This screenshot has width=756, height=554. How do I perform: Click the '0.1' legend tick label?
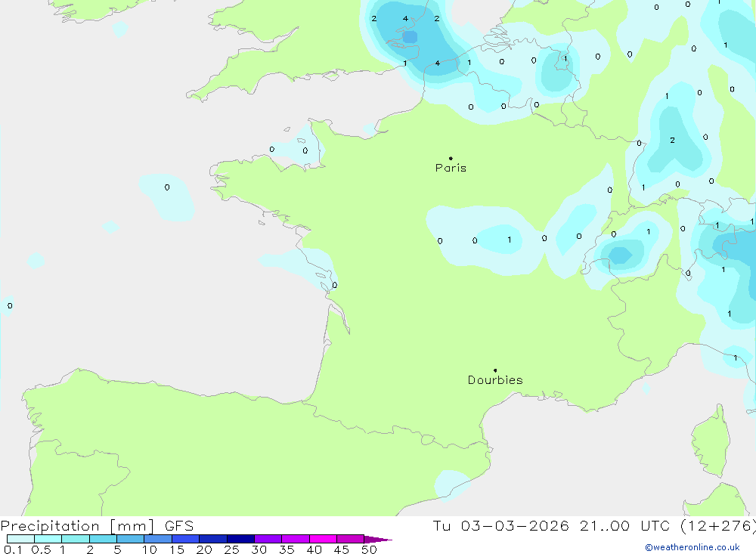coord(13,549)
